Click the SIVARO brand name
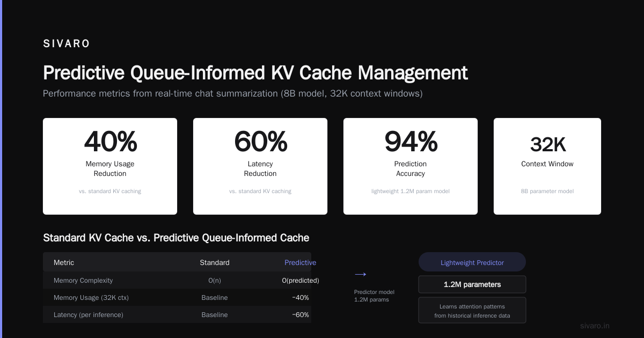This screenshot has width=644, height=338. point(67,44)
